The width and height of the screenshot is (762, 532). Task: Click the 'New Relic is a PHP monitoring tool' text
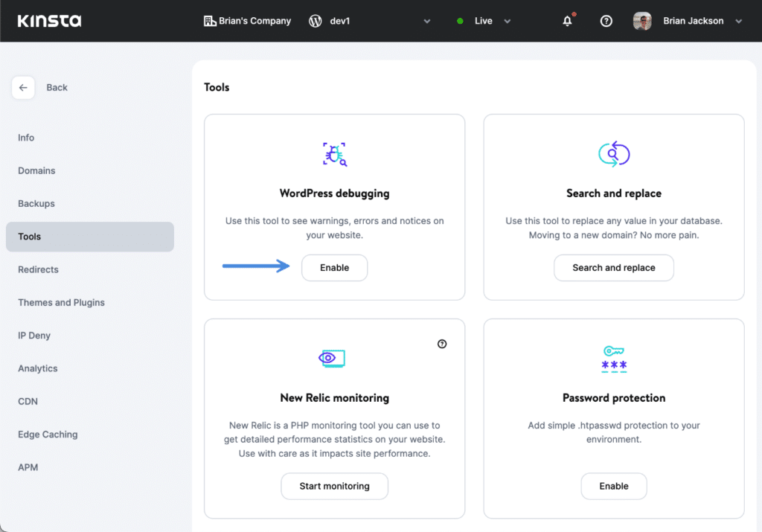coord(334,439)
